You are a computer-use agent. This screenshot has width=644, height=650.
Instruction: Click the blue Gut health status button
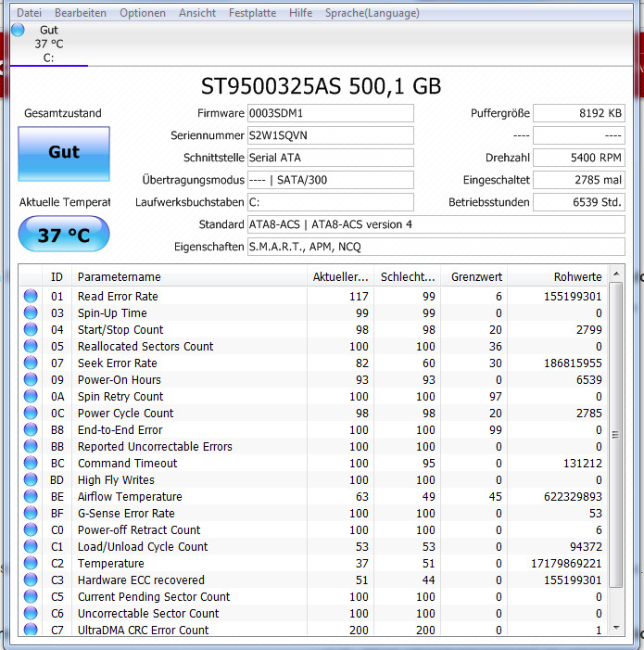tap(64, 154)
